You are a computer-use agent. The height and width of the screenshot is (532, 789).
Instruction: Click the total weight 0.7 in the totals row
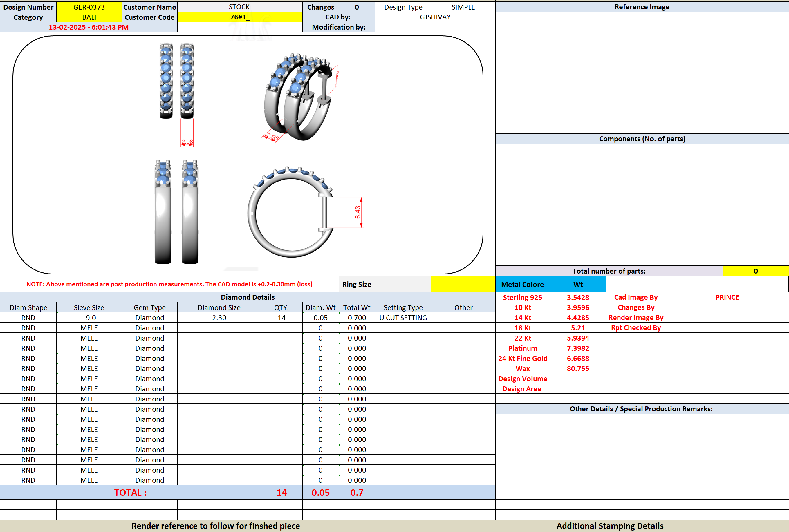click(357, 492)
